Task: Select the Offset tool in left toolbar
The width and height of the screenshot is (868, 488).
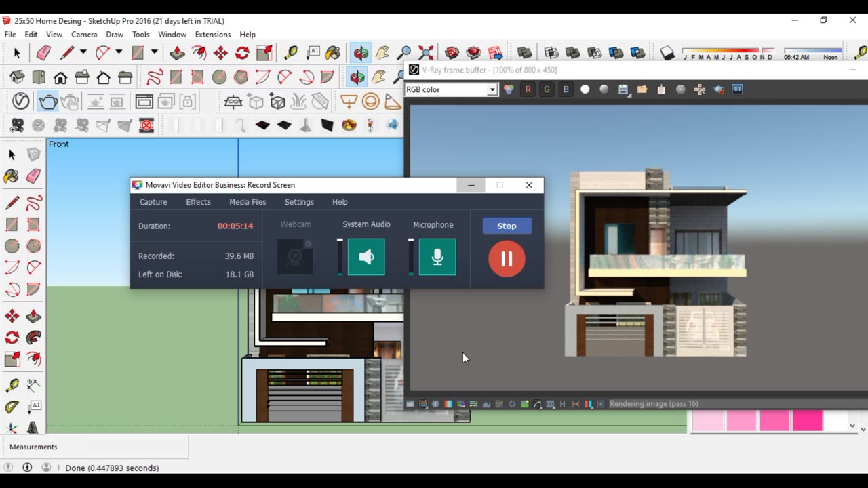Action: coord(33,359)
